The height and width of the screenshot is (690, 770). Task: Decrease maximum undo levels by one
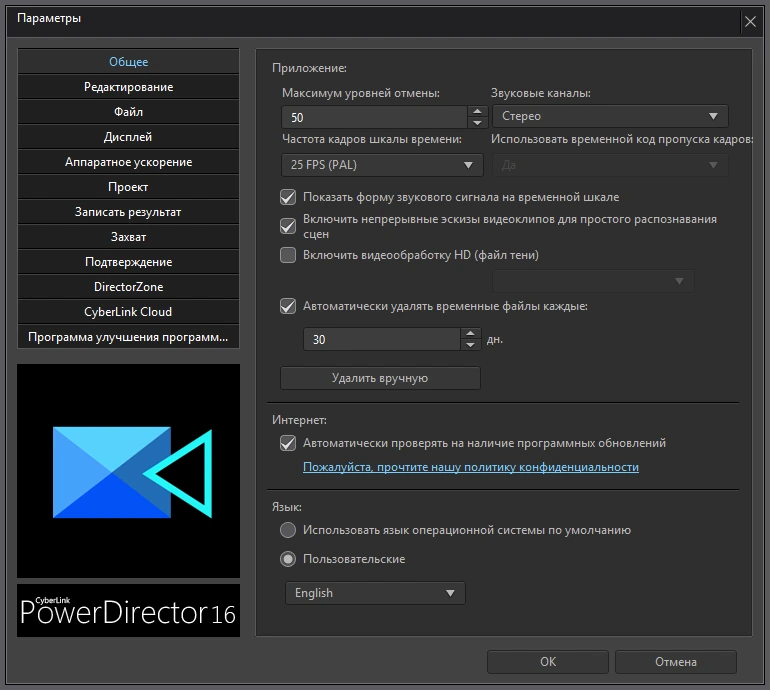click(x=477, y=123)
